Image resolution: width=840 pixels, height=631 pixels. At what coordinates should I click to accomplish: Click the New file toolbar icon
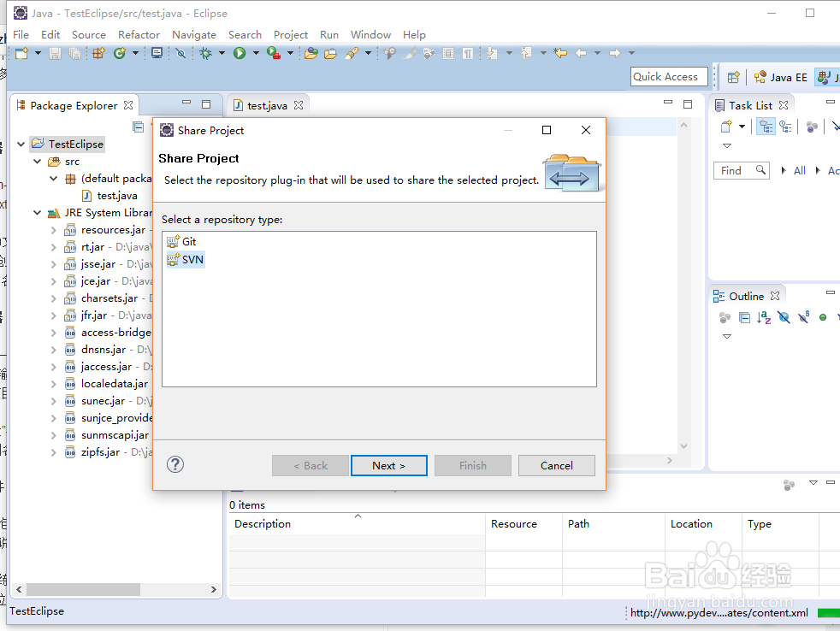tap(22, 53)
